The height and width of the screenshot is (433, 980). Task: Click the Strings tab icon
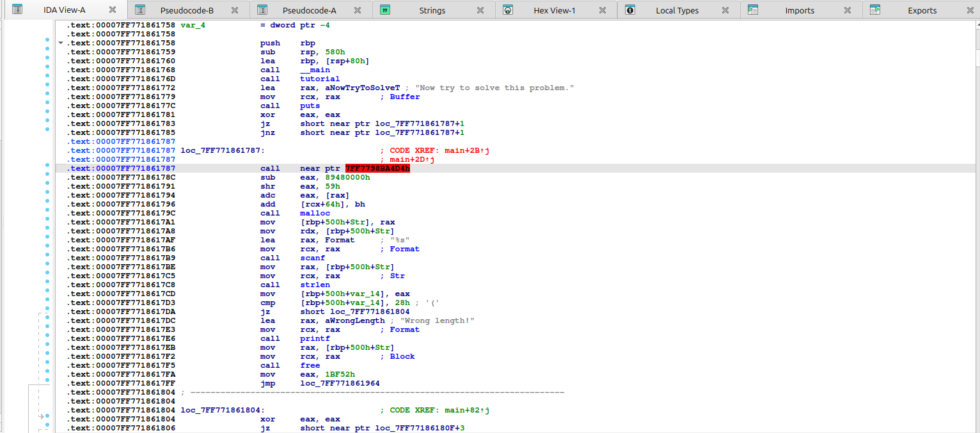coord(385,10)
